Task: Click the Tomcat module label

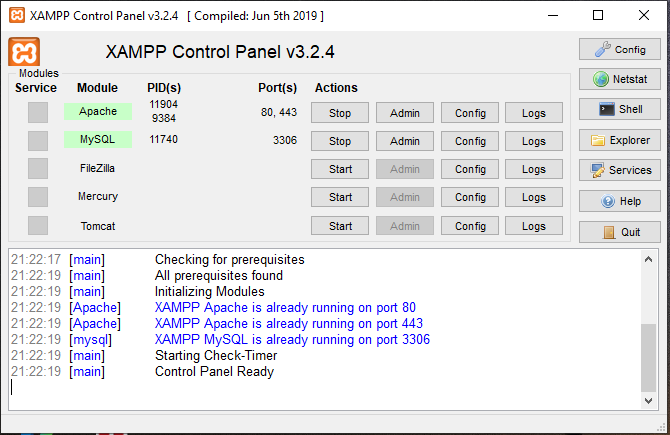Action: point(98,226)
